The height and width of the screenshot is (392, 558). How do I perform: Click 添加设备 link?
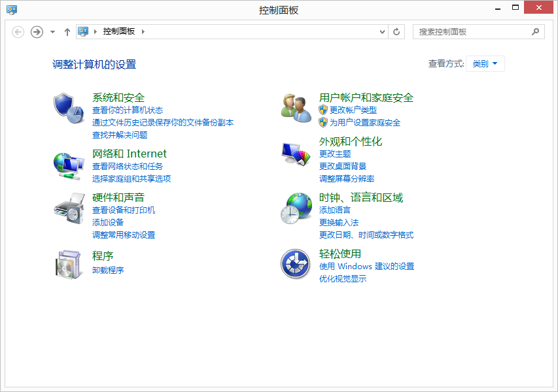point(108,223)
